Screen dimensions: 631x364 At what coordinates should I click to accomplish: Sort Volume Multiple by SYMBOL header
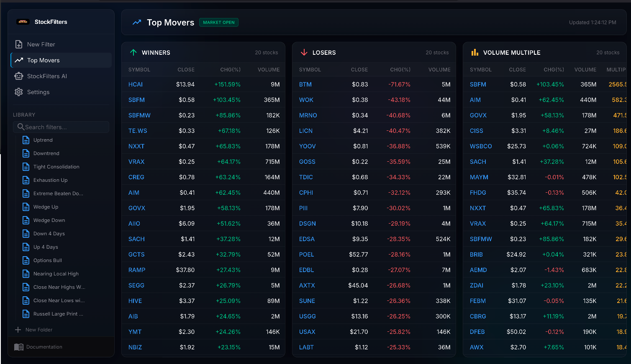pos(481,70)
